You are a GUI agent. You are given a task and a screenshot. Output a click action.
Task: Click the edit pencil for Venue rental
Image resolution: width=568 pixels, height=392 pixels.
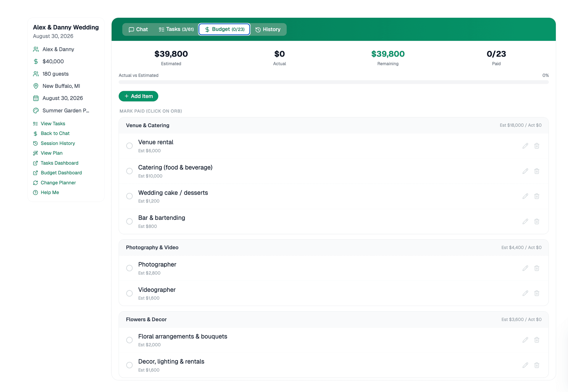pyautogui.click(x=525, y=146)
